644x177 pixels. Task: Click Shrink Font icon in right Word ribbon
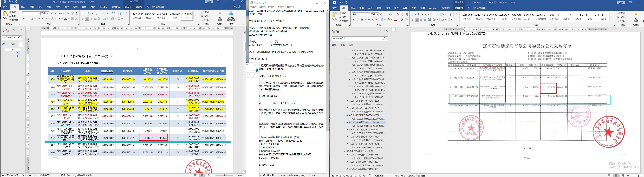(386, 15)
